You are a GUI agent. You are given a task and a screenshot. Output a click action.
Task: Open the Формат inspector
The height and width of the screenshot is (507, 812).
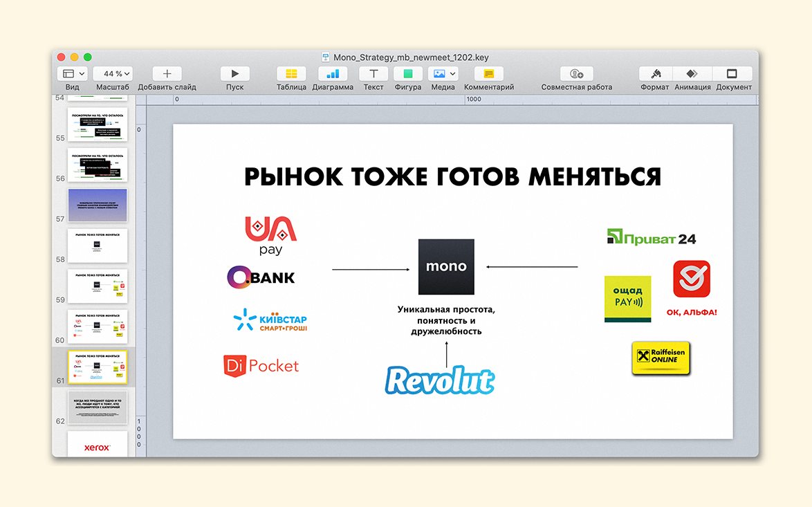pos(656,73)
